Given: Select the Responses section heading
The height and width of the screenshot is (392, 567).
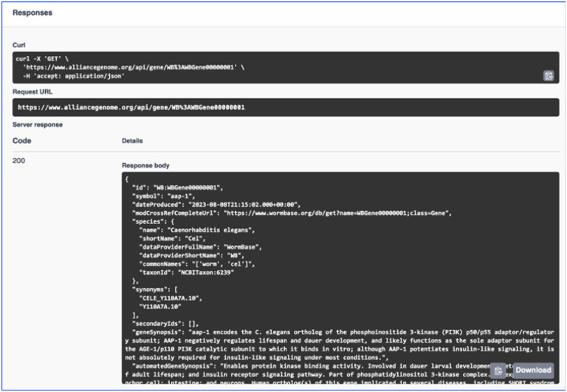Looking at the screenshot, I should tap(32, 13).
